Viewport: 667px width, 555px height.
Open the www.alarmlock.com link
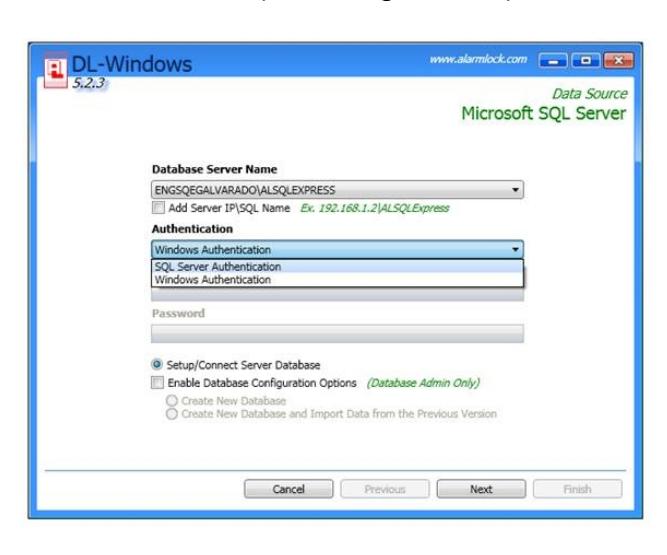click(x=478, y=59)
